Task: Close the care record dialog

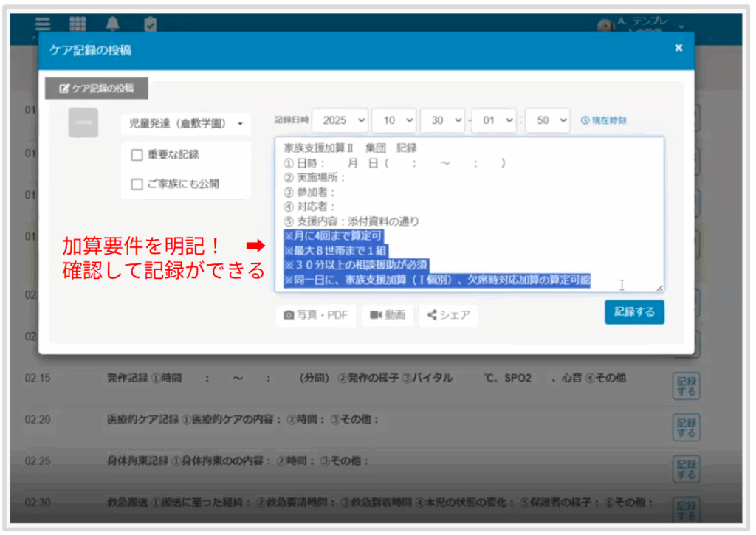Action: [x=678, y=48]
